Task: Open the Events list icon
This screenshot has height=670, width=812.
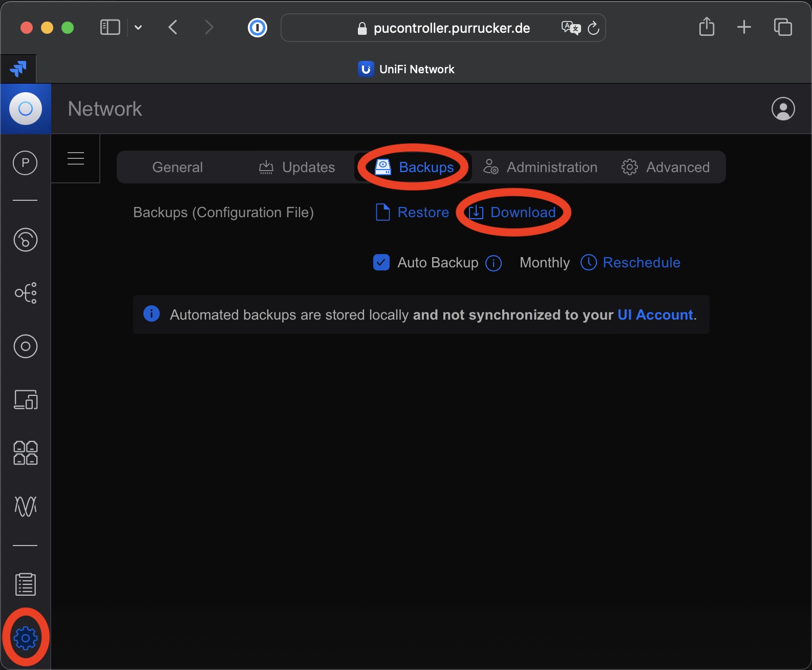Action: coord(25,584)
